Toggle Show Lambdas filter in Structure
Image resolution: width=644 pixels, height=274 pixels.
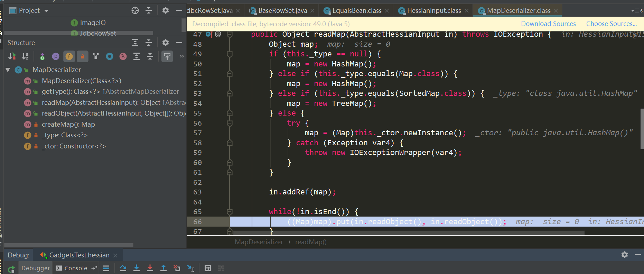(123, 56)
